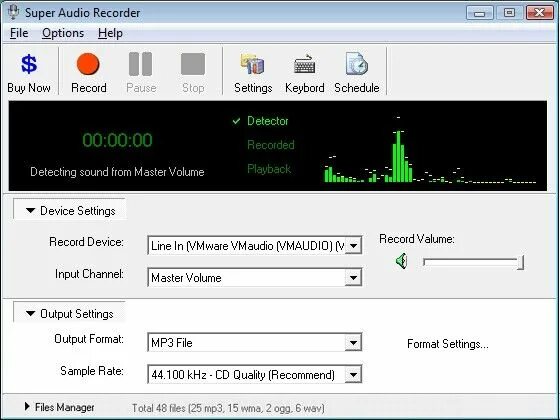Screen dimensions: 560x420
Task: Click the Record Valume slider handle
Action: (521, 262)
